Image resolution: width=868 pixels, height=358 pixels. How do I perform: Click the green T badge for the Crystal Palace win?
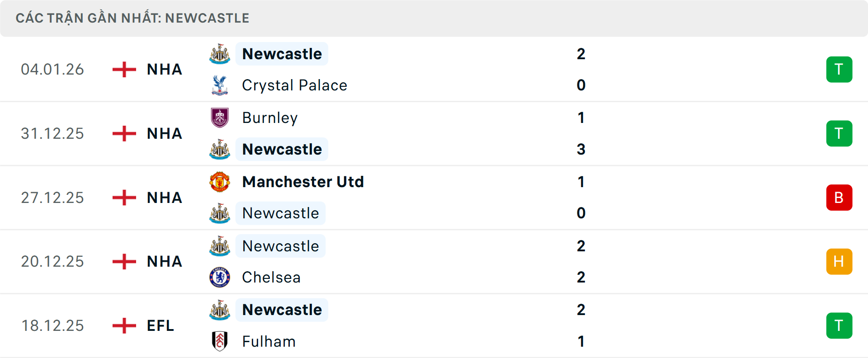click(x=839, y=69)
